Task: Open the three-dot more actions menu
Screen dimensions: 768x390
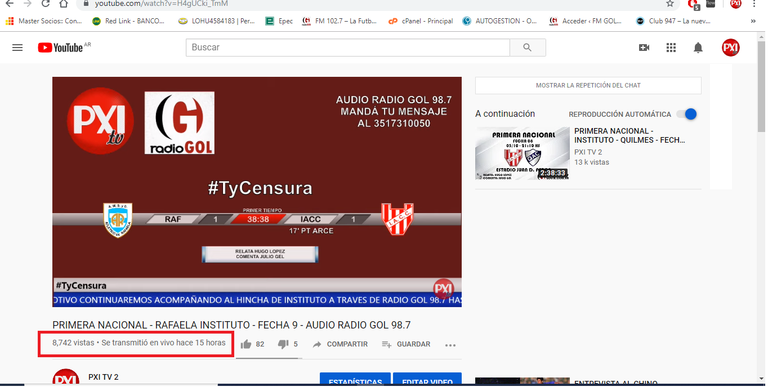Action: coord(450,345)
